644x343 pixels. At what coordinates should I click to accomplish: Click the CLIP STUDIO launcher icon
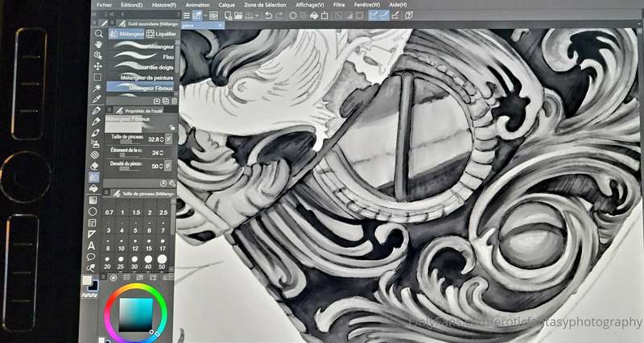(213, 15)
